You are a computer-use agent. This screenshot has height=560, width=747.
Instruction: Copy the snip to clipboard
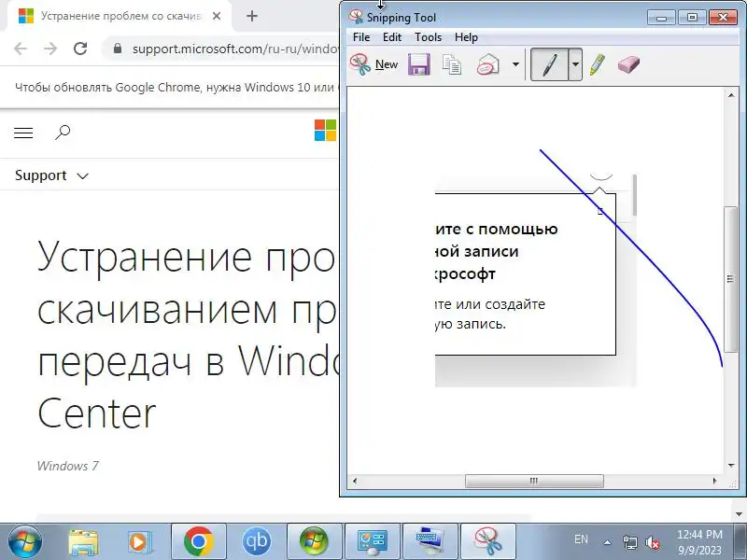point(452,64)
